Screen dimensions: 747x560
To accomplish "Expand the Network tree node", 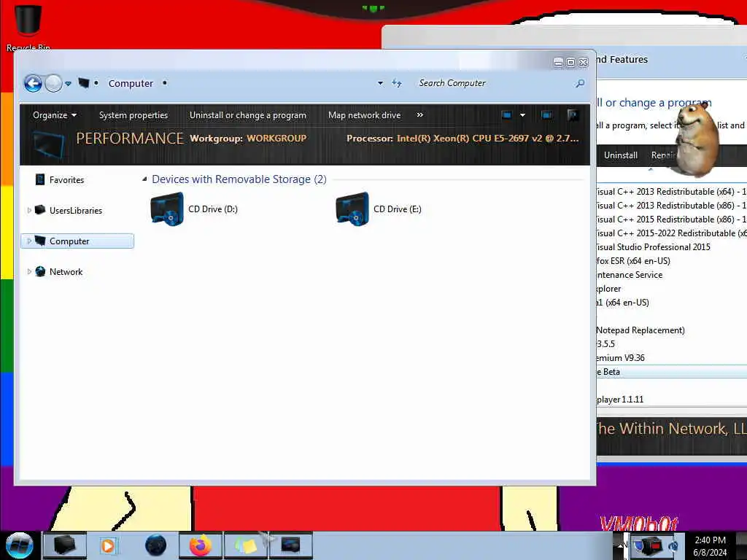I will [x=29, y=271].
